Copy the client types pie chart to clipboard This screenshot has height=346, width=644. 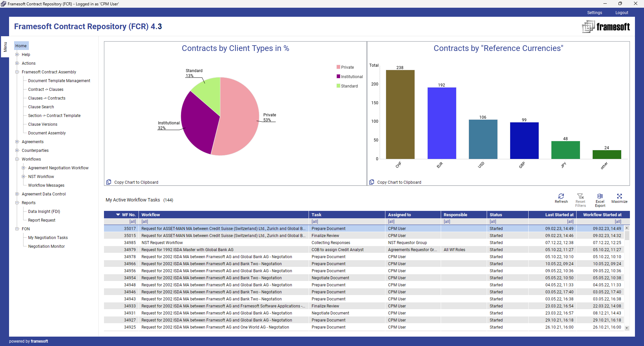(132, 182)
